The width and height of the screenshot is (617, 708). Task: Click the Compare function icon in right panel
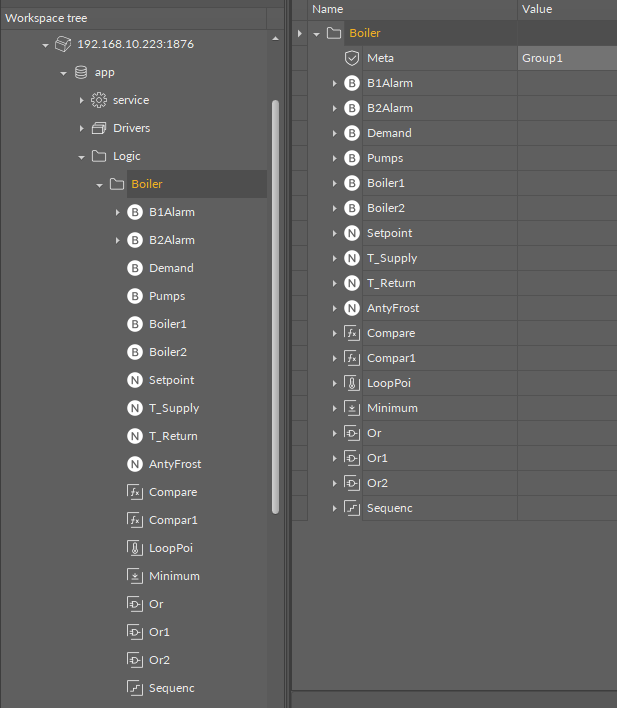pyautogui.click(x=351, y=333)
